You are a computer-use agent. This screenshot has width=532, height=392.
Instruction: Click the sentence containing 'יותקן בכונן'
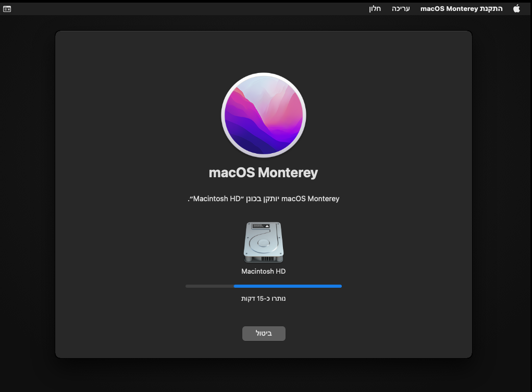point(263,199)
